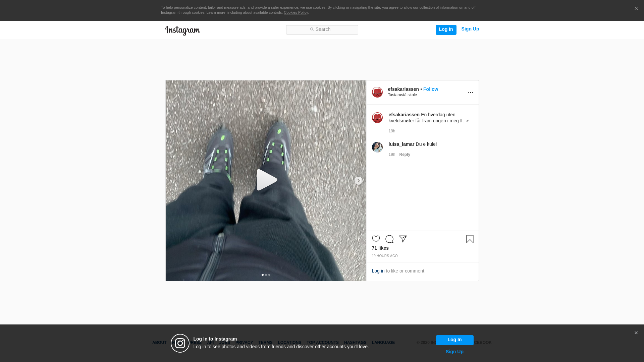
Task: Open the Cookies Policy link
Action: (296, 12)
